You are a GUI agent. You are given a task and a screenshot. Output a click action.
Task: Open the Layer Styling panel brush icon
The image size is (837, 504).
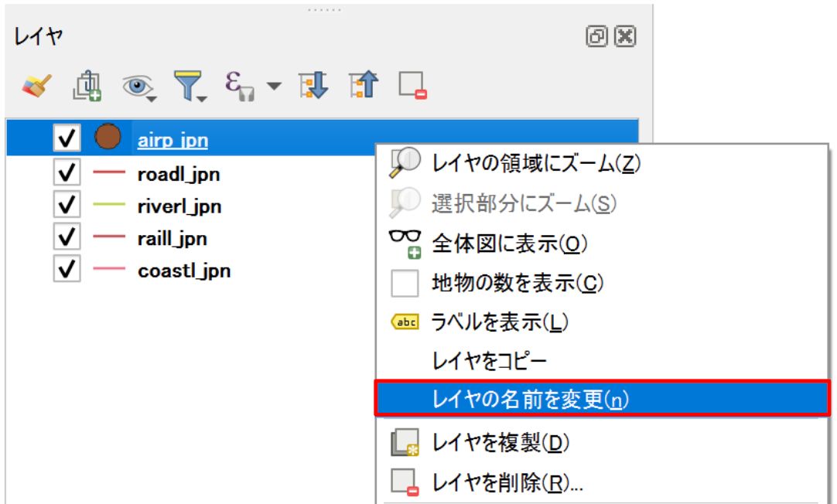tap(37, 85)
